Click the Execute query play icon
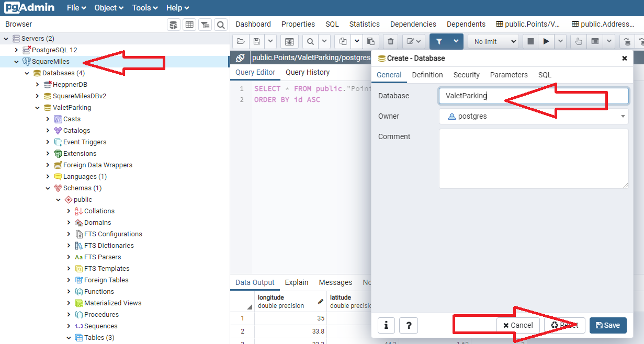 pos(546,41)
